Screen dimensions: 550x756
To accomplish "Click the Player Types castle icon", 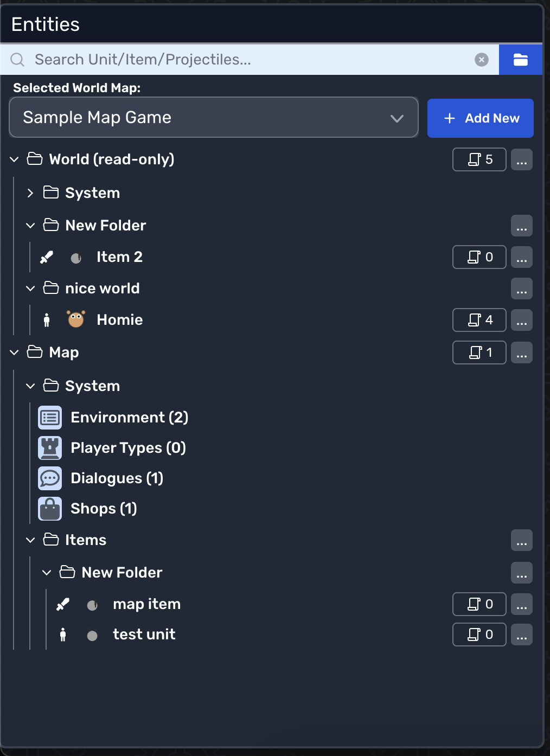I will pos(50,448).
